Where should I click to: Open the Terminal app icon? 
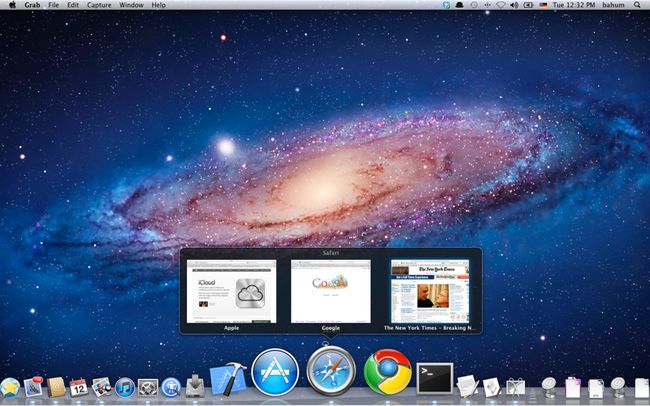[434, 378]
